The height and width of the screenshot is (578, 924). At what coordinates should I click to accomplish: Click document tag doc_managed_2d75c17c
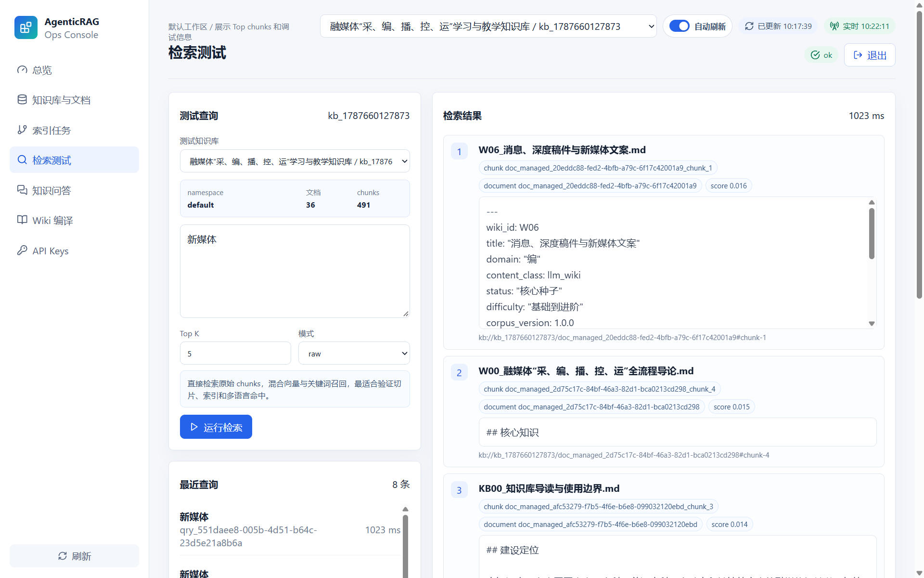[591, 407]
